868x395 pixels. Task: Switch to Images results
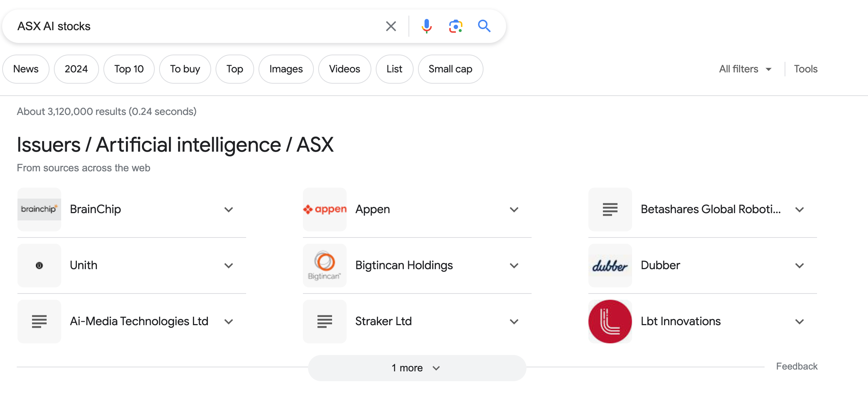(286, 69)
